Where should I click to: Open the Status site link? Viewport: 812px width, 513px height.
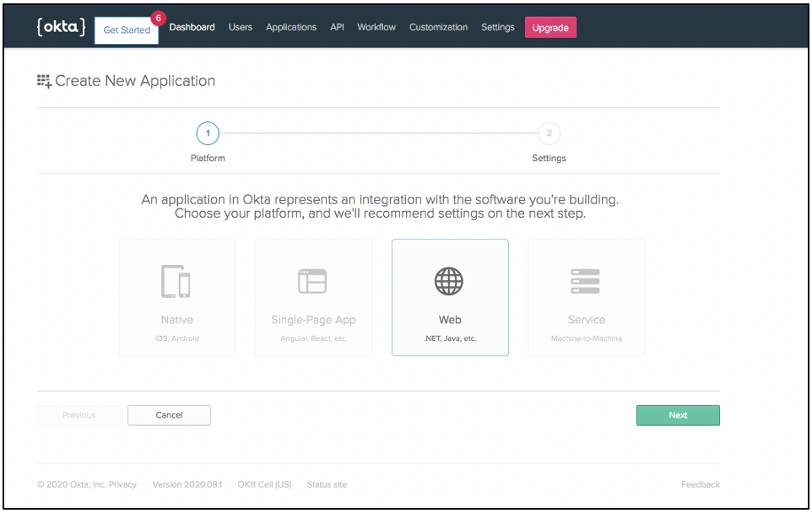point(327,484)
